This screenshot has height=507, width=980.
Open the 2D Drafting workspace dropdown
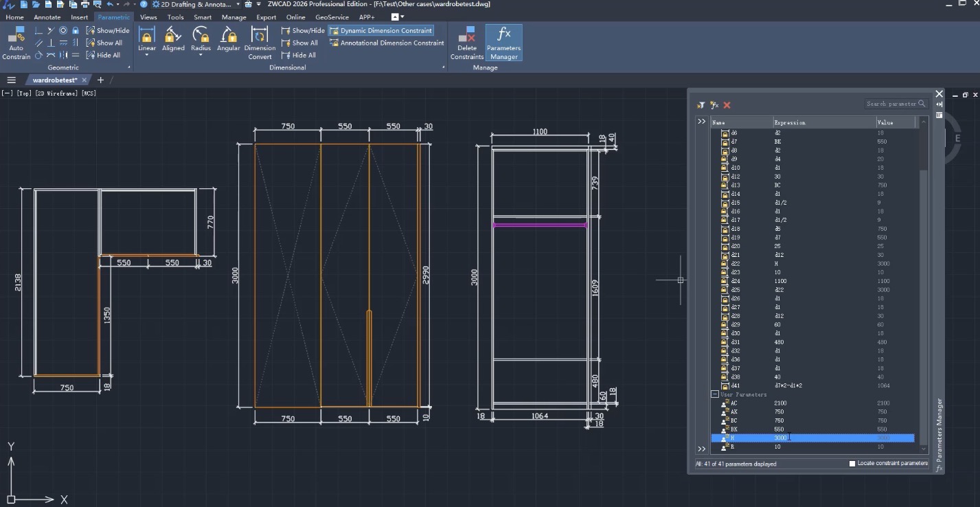pos(238,4)
